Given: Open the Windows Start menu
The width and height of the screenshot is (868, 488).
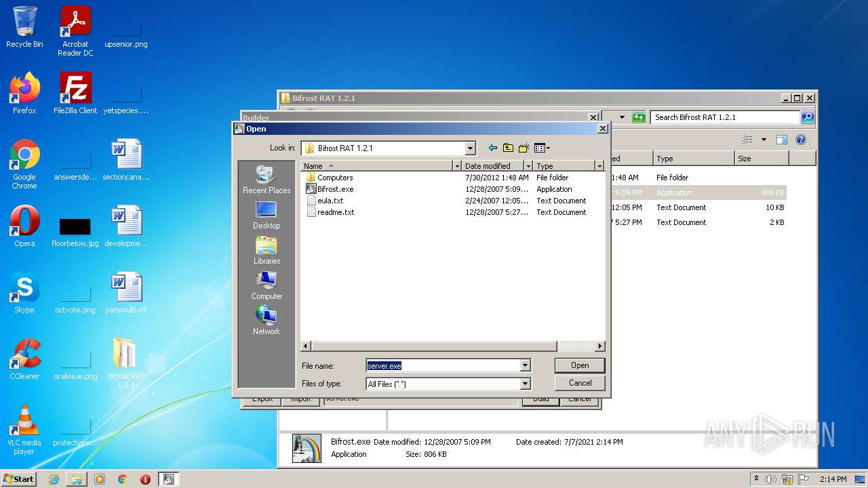Looking at the screenshot, I should [18, 479].
